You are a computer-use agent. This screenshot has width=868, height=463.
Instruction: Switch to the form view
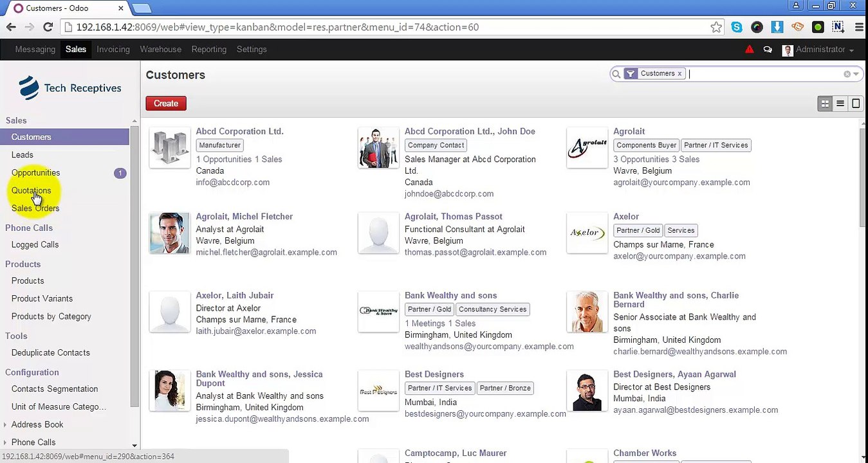(x=856, y=104)
